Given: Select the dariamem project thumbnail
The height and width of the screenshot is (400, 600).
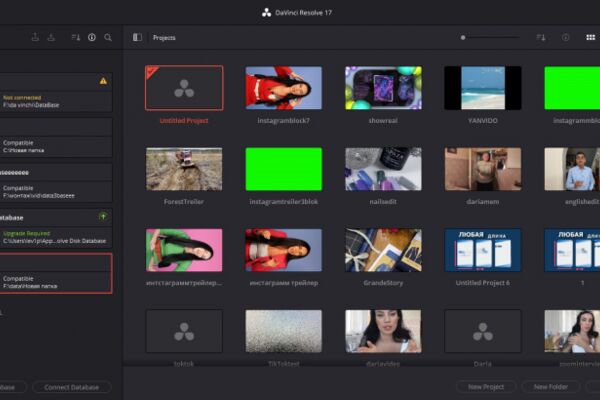Looking at the screenshot, I should click(483, 169).
